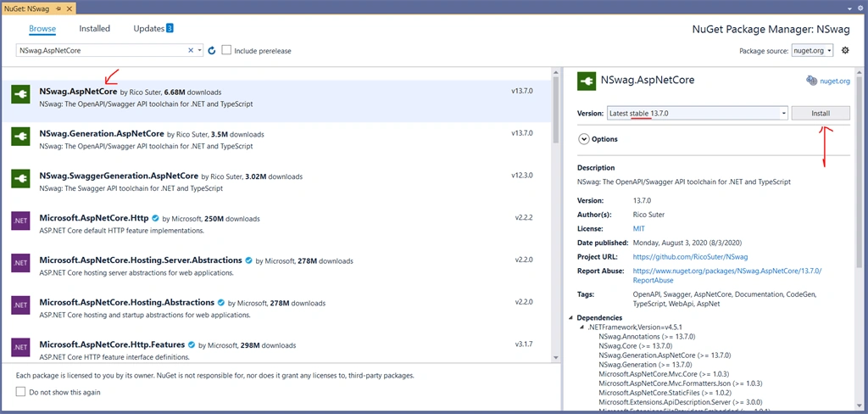The width and height of the screenshot is (868, 414).
Task: Open the search history dropdown arrow
Action: (x=199, y=50)
